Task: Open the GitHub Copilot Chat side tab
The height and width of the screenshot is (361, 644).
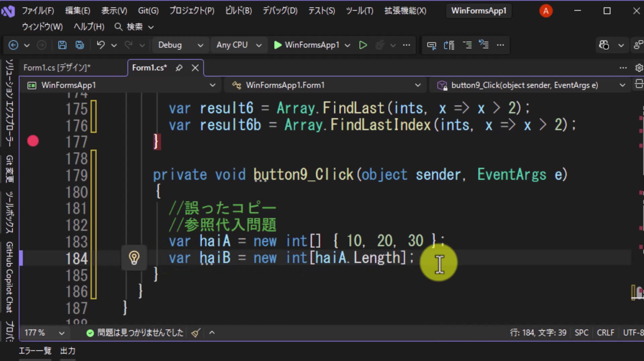Action: tap(9, 277)
